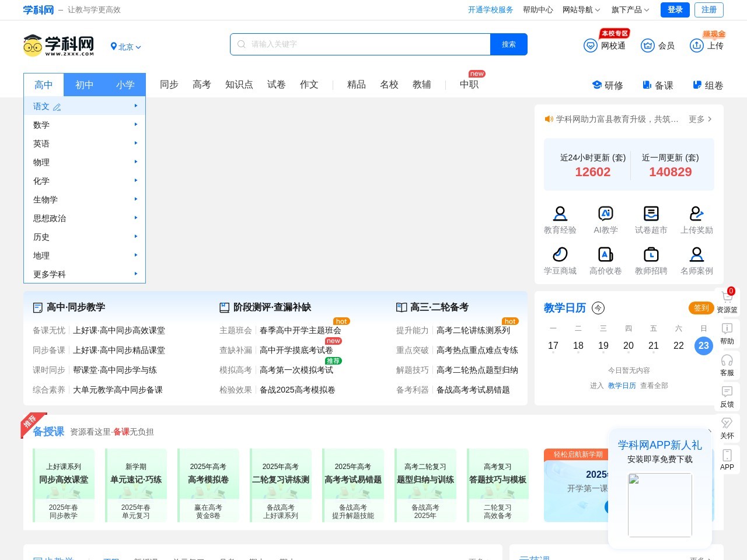The image size is (747, 560).
Task: Expand the 旗下产品 dropdown
Action: [630, 10]
